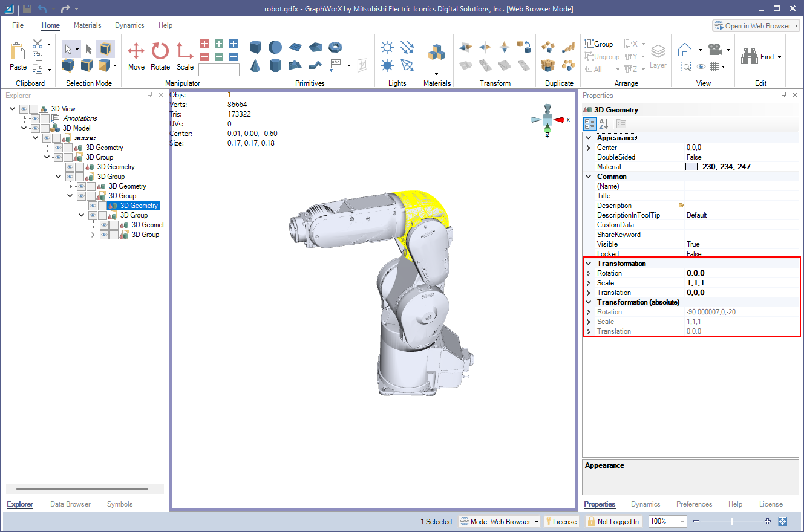This screenshot has height=532, width=804.
Task: Select the Rotate manipulator tool
Action: (160, 55)
